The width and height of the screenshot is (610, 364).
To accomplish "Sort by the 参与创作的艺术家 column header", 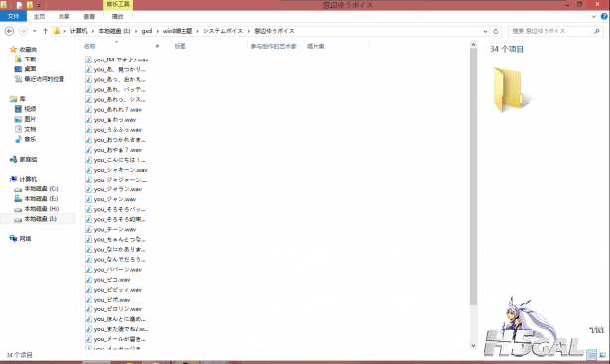I will 273,46.
